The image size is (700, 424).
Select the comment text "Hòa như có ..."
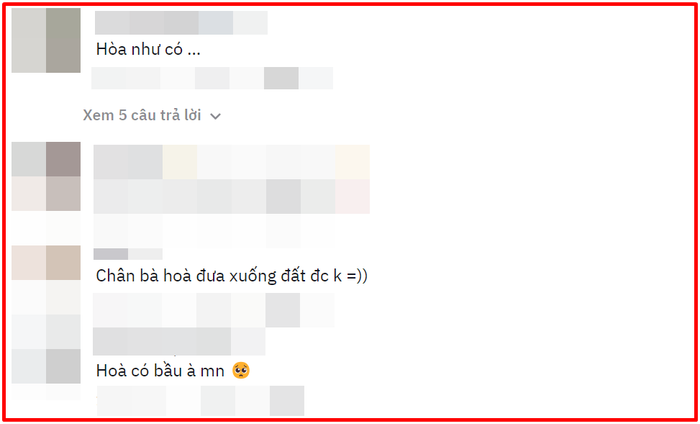point(148,50)
